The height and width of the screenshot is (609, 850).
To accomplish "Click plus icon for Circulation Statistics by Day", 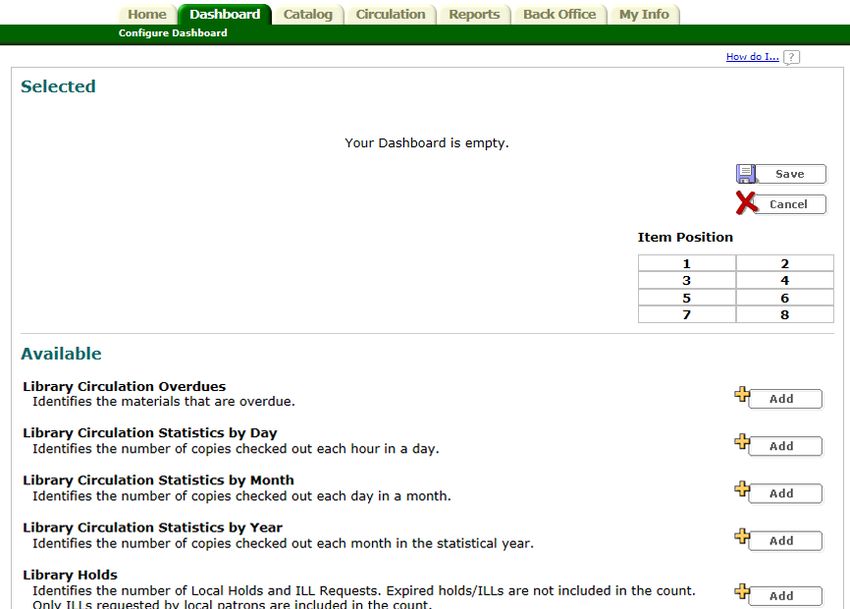I will [742, 441].
